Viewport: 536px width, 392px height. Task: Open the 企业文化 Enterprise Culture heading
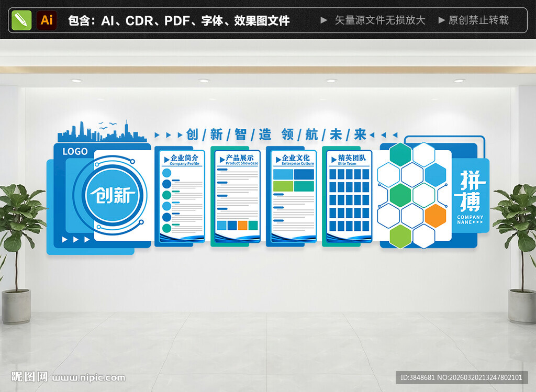pos(297,160)
